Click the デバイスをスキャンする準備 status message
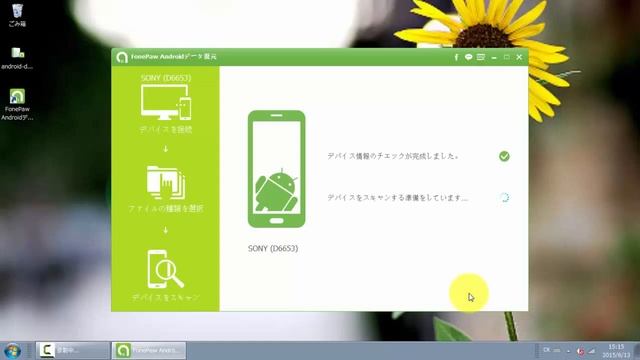 point(398,198)
